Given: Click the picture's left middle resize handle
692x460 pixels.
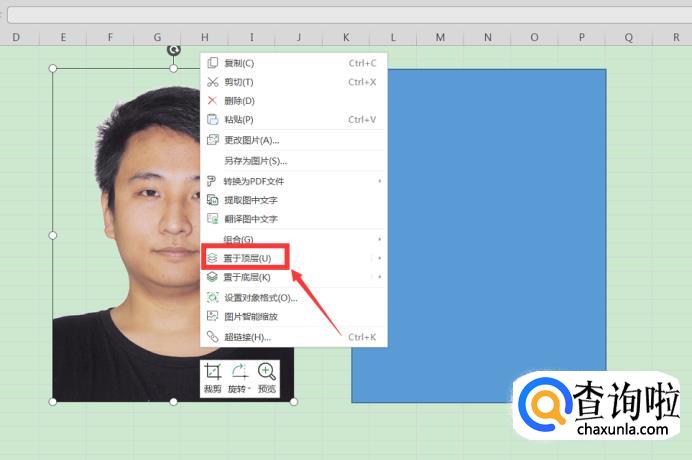Looking at the screenshot, I should click(x=53, y=235).
